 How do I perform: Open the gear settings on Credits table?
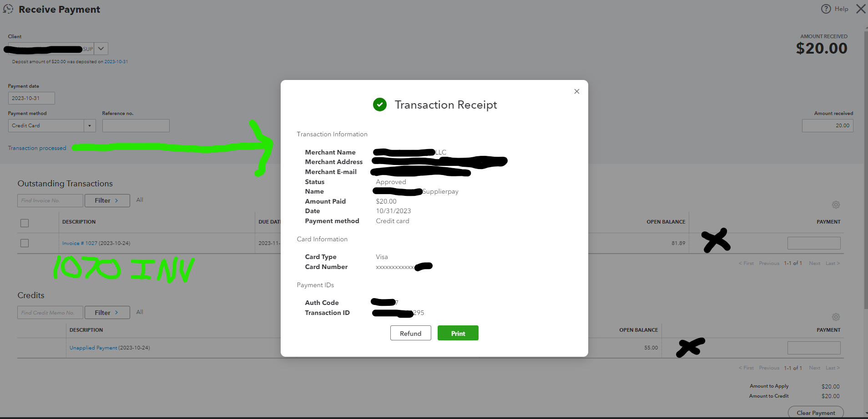coord(835,317)
